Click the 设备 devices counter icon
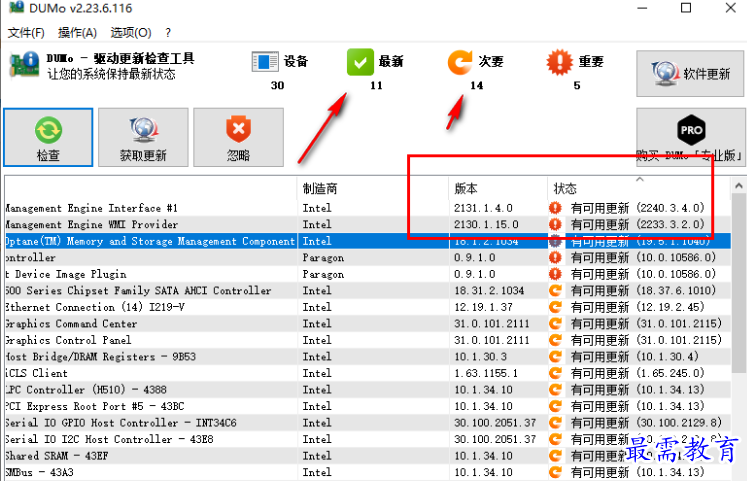747x481 pixels. click(x=265, y=62)
